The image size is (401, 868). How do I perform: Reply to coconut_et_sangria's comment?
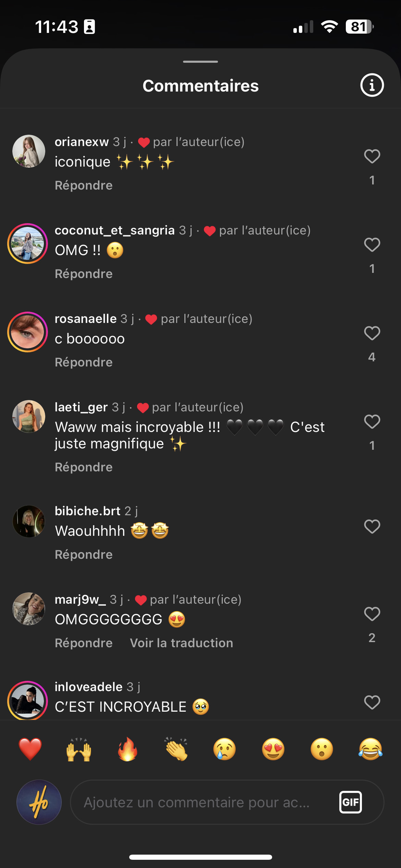coord(84,274)
